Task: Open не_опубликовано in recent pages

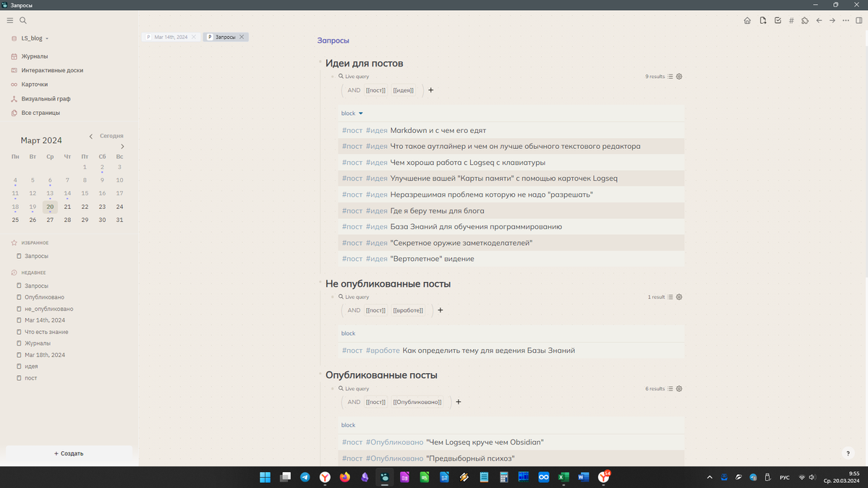Action: pos(48,309)
